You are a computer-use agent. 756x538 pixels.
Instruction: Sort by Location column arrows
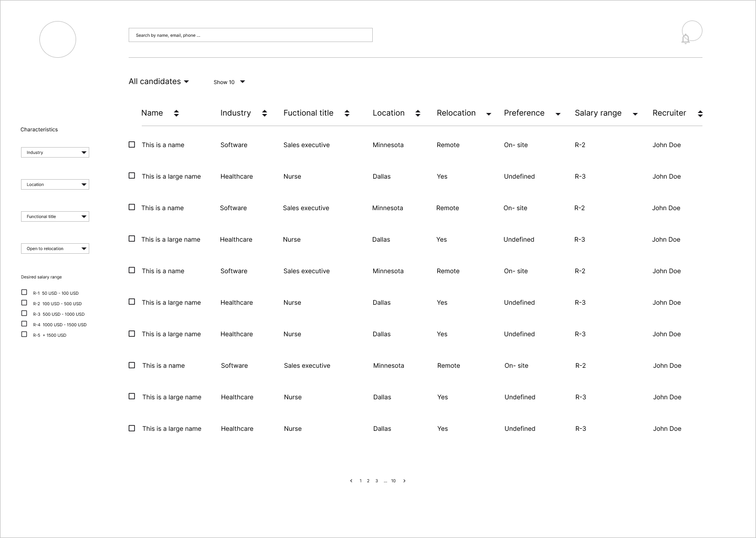pos(418,113)
